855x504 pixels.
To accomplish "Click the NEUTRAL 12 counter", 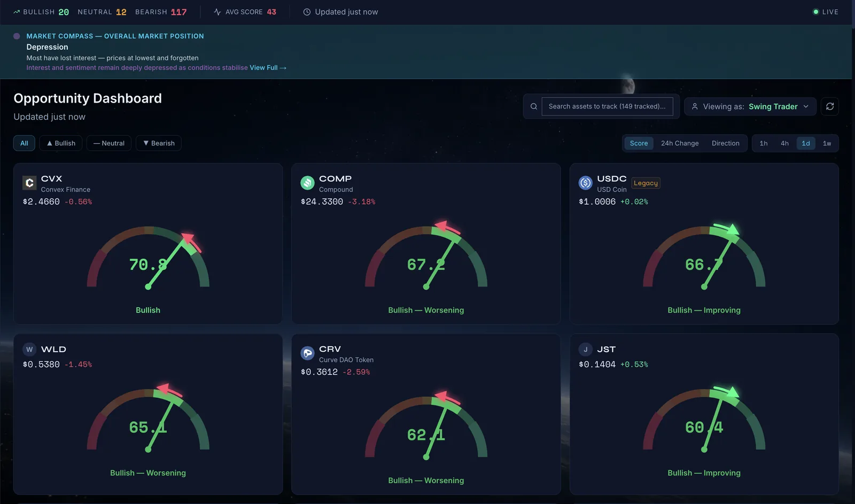I will tap(102, 12).
